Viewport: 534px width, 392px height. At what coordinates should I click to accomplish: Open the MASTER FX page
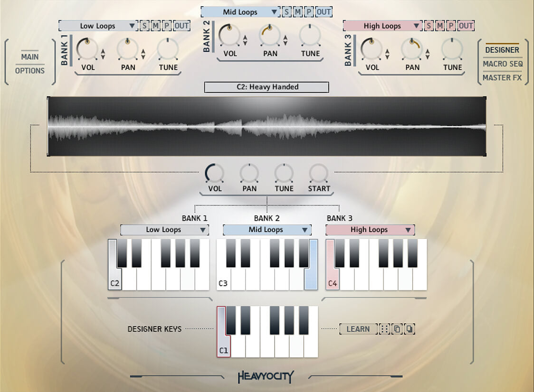point(502,77)
